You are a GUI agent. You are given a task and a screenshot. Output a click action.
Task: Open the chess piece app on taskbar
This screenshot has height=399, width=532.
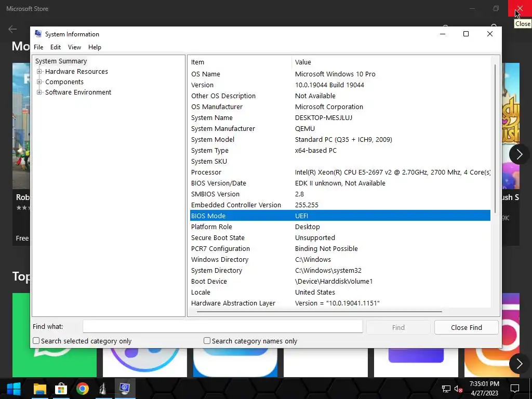pyautogui.click(x=103, y=389)
